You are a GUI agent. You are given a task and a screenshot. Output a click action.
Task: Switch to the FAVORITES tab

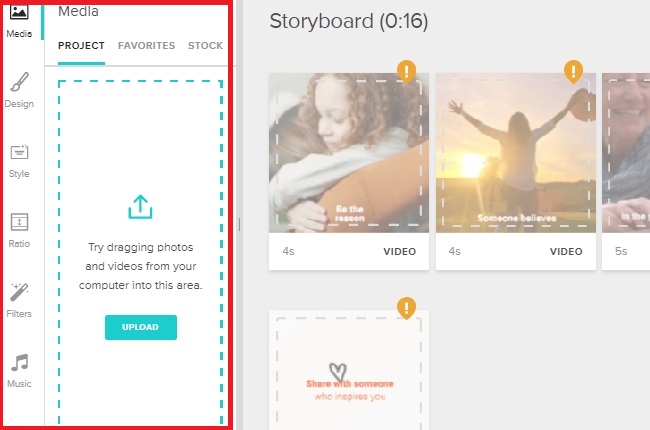(x=146, y=46)
